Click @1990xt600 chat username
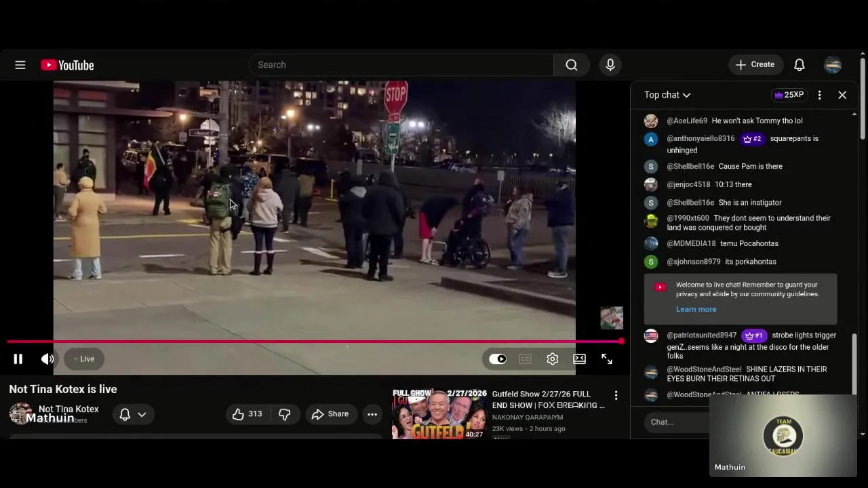The height and width of the screenshot is (488, 868). coord(688,218)
